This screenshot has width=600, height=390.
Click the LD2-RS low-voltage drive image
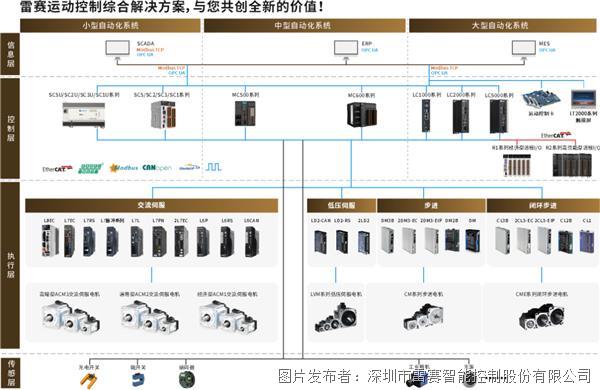click(342, 242)
